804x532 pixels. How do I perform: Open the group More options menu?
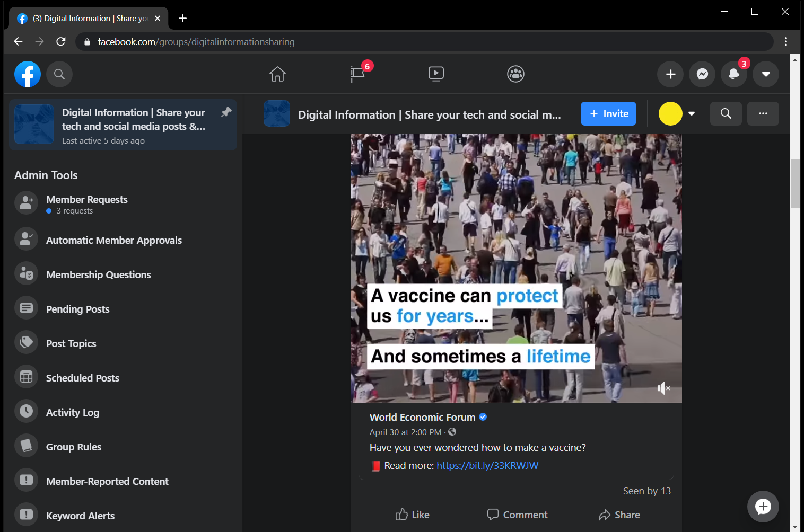point(763,113)
